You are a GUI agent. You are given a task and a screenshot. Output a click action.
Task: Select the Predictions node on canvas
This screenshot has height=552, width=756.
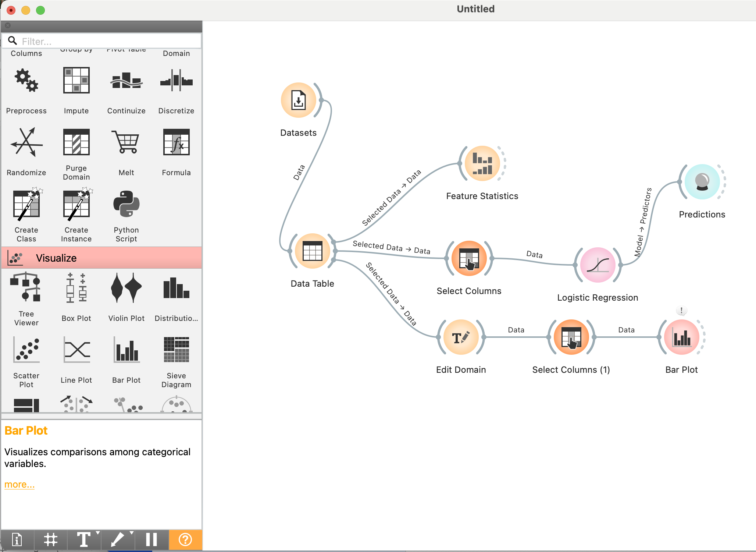click(702, 182)
